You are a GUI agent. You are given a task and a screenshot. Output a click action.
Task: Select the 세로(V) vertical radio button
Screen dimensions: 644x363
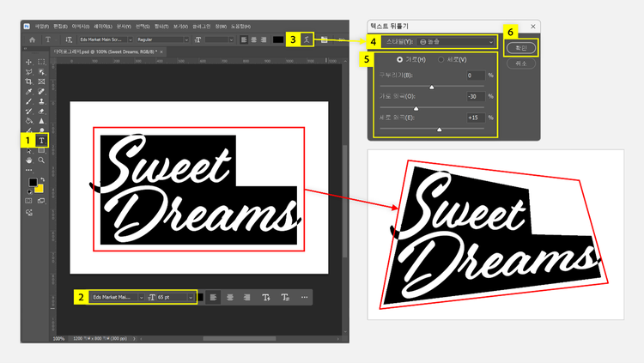click(440, 59)
